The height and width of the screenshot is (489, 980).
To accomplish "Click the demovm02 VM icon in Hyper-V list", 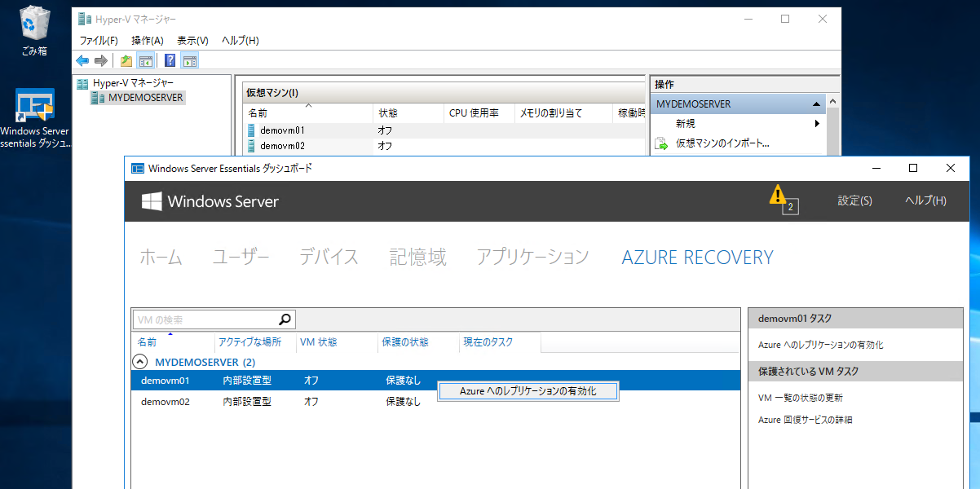I will pos(253,146).
